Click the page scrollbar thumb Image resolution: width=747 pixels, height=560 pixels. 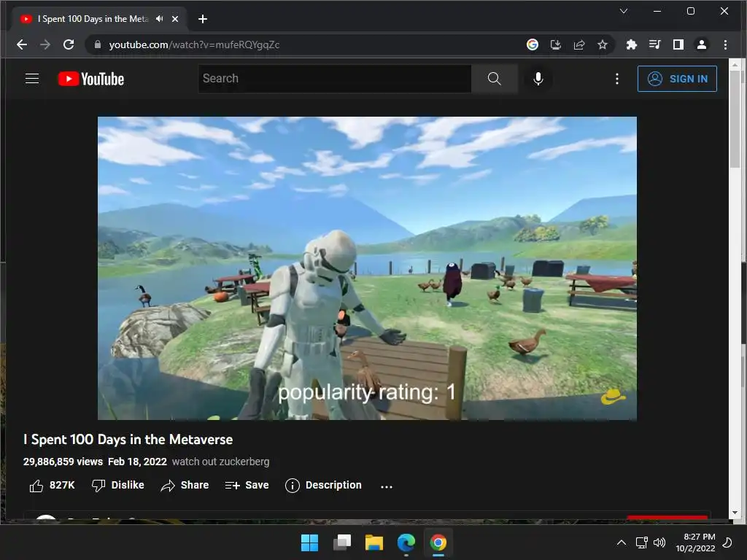[735, 119]
